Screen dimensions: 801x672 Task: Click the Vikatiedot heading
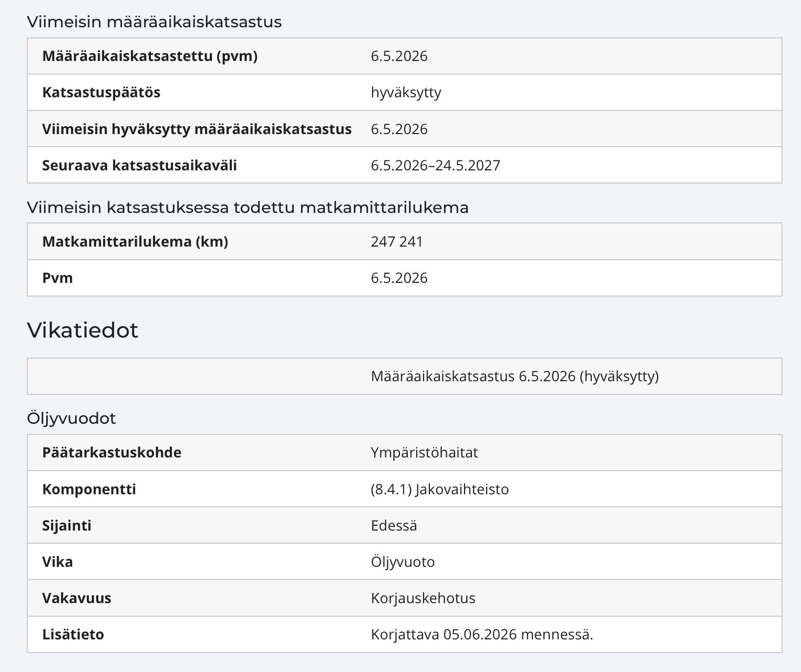(x=83, y=330)
